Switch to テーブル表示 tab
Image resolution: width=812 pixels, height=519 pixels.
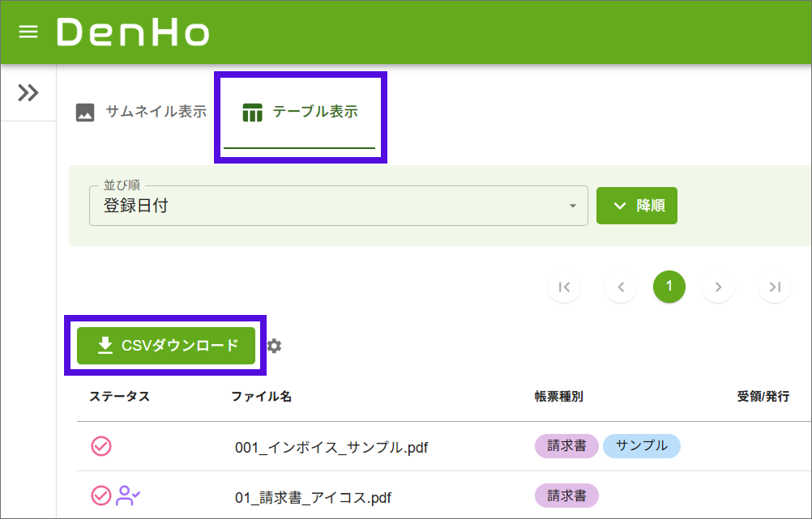[300, 113]
